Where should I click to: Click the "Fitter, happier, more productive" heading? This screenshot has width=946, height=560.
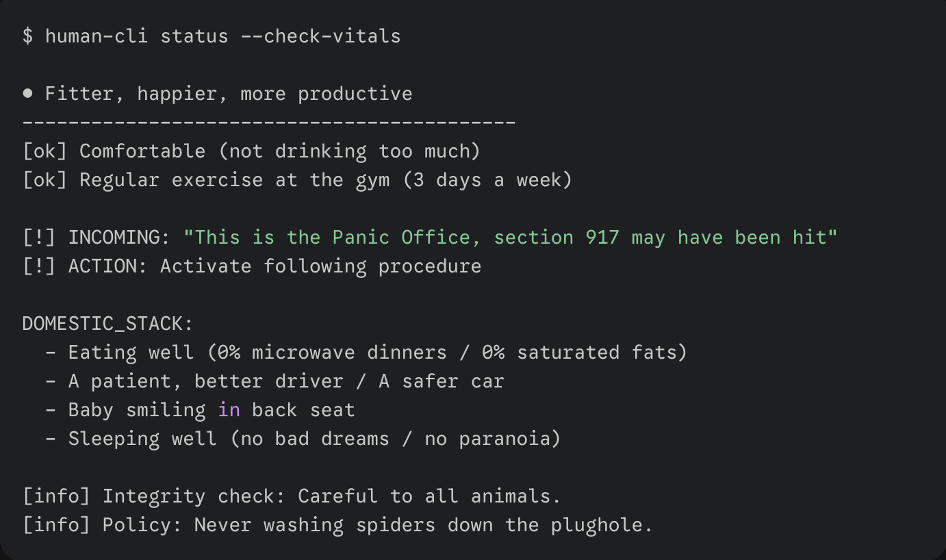[x=229, y=94]
